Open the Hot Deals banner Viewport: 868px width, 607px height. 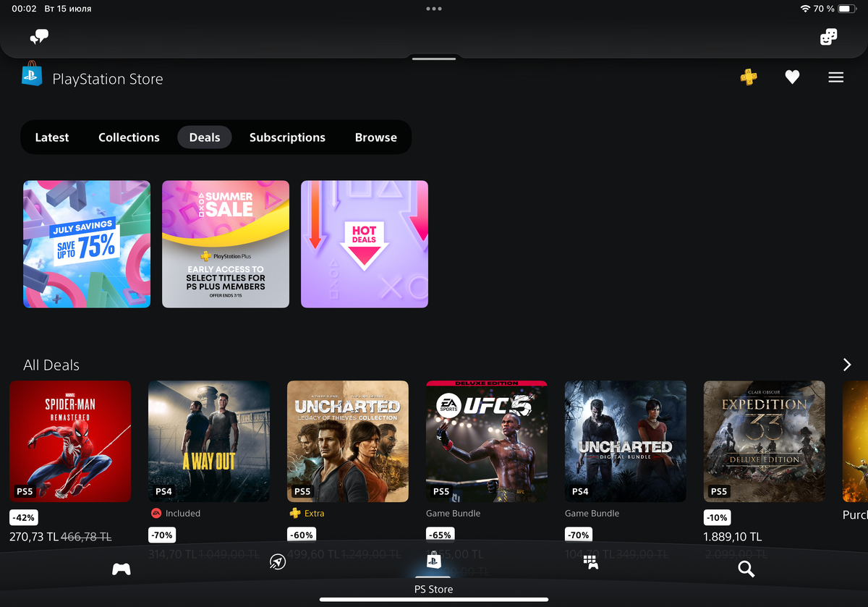point(365,245)
